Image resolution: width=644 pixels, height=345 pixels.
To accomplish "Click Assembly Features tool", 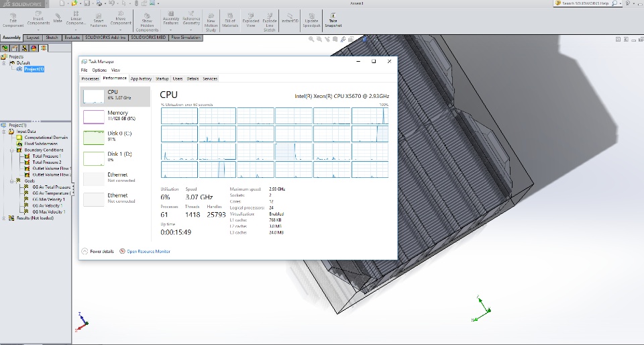I will coord(171,19).
